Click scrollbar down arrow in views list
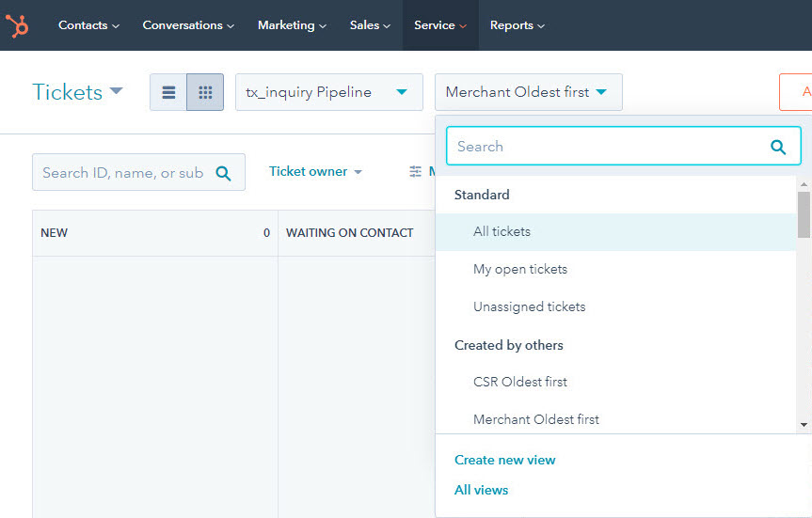 pyautogui.click(x=804, y=425)
